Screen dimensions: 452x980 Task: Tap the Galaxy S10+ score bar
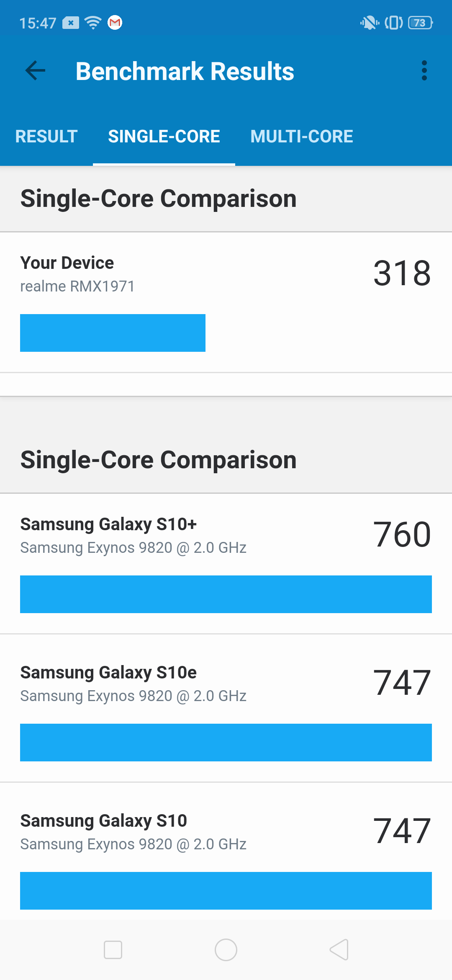pos(226,594)
